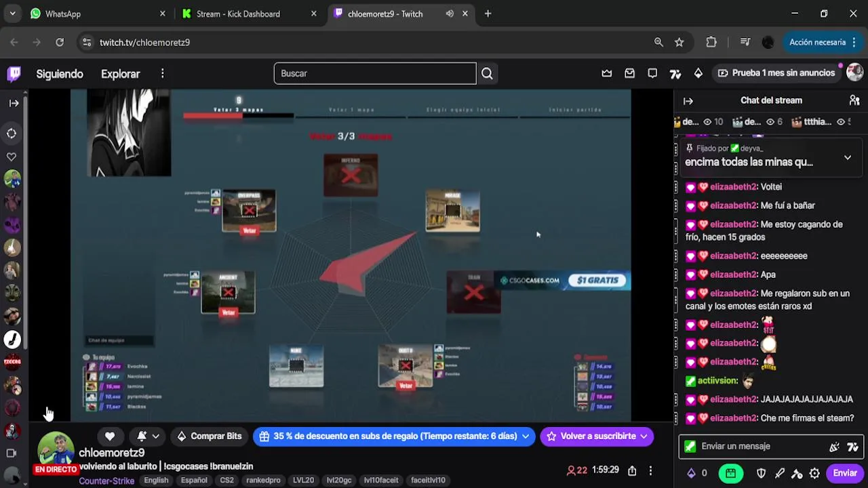Open the stream more options three dots

[x=650, y=470]
